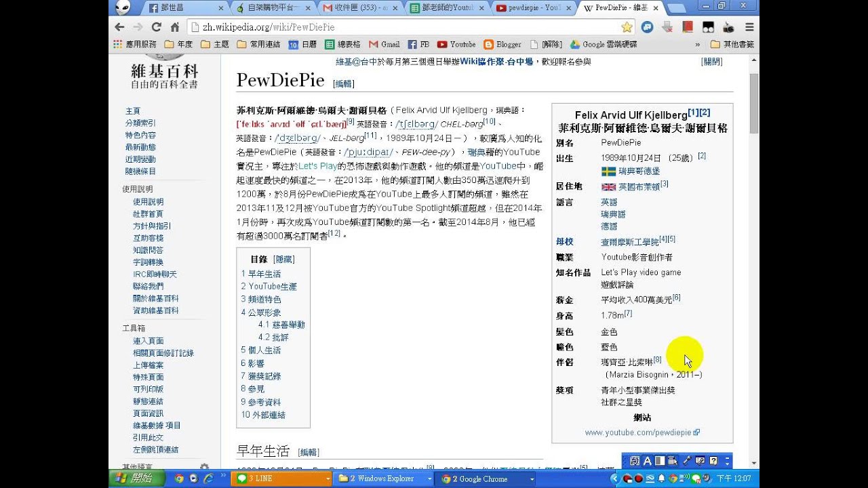The image size is (868, 488).
Task: Click the camera-like extension icon
Action: point(728,27)
